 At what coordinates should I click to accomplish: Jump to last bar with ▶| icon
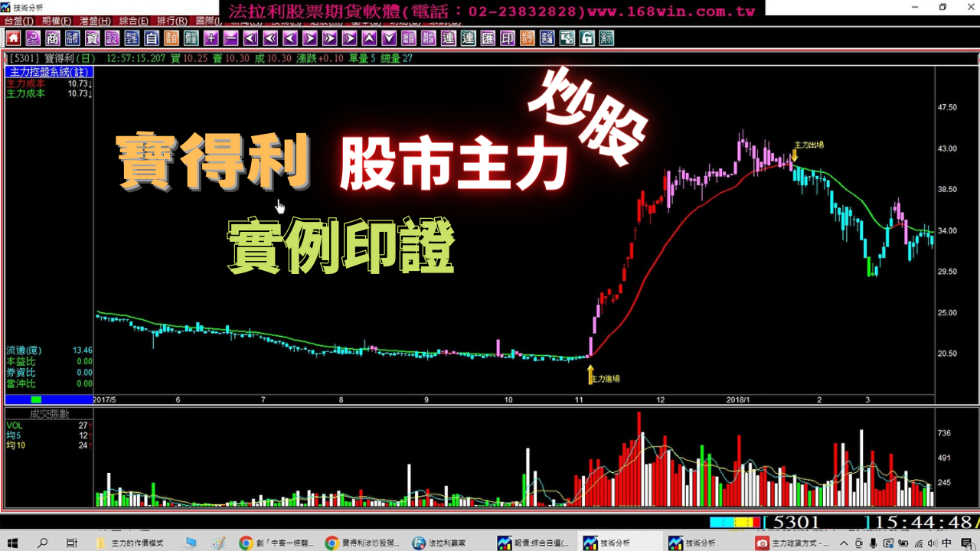tap(349, 38)
